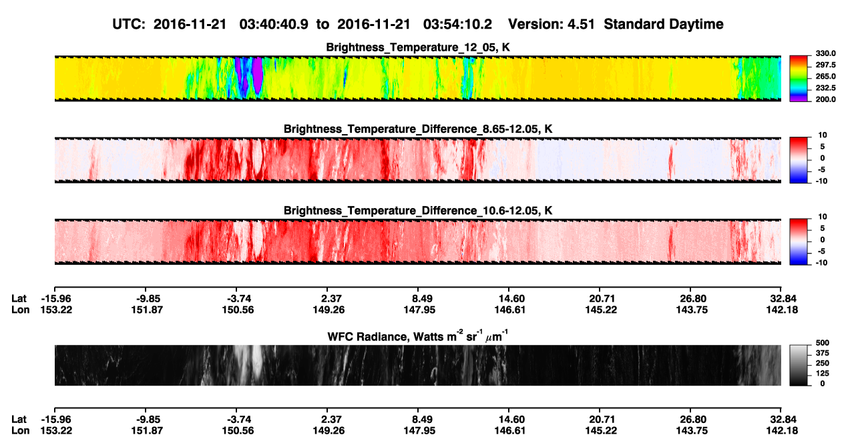Click the 265.0 colorbar label
Image resolution: width=868 pixels, height=445 pixels.
click(825, 77)
